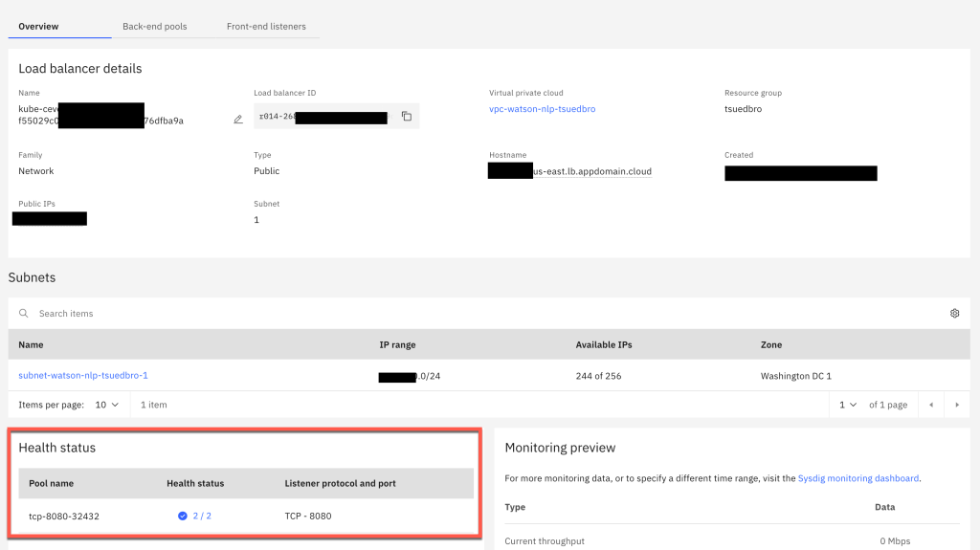Open the page number dropdown
The width and height of the screenshot is (980, 550).
(x=848, y=405)
